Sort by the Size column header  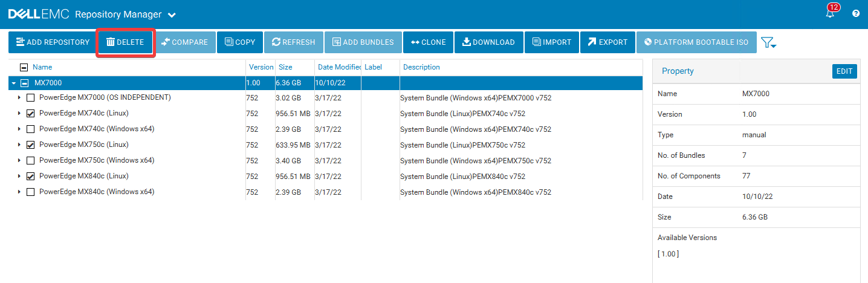point(285,67)
